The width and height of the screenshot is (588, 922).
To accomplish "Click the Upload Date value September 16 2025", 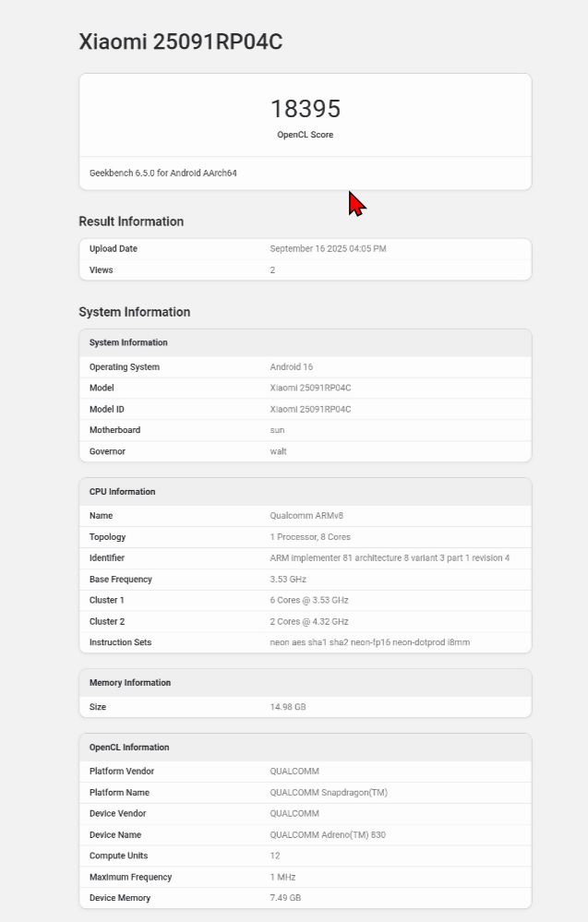I will [328, 249].
